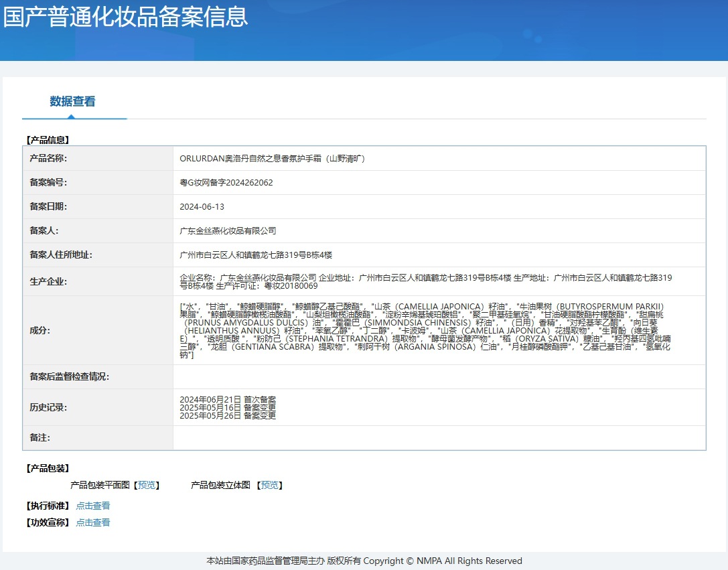
Task: Click 点击查看 next to 执行标准
Action: 93,506
